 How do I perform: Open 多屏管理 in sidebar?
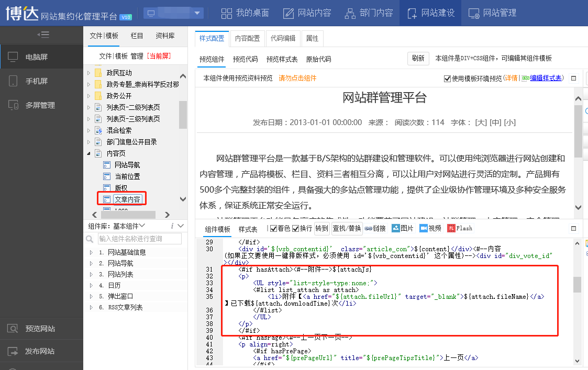41,105
